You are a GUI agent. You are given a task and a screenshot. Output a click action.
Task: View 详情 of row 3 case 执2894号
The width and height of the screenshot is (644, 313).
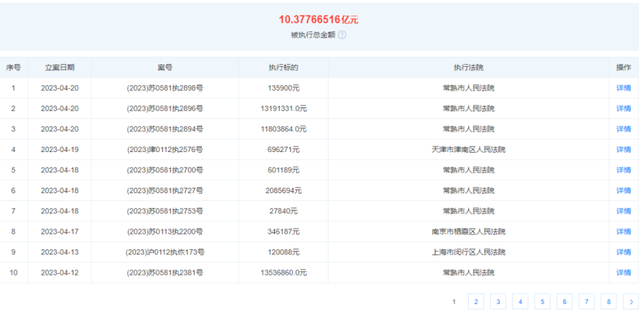(x=623, y=129)
